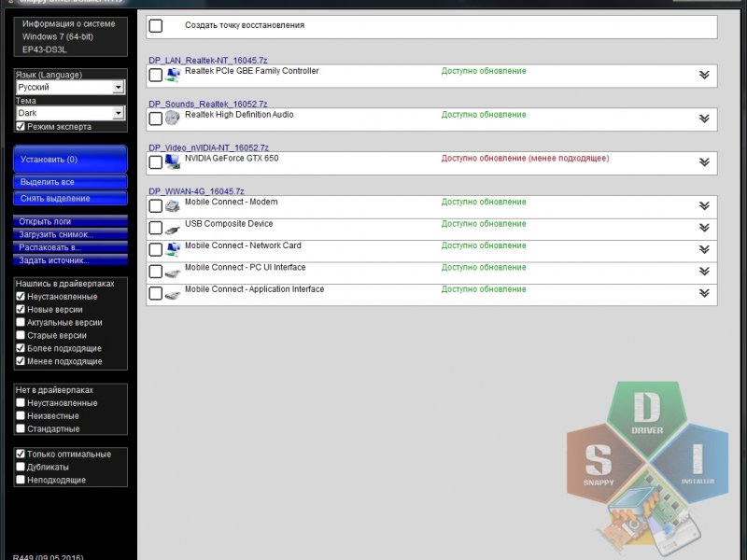Expand the Mobile Connect - Network Card row
747x560 pixels.
(704, 249)
